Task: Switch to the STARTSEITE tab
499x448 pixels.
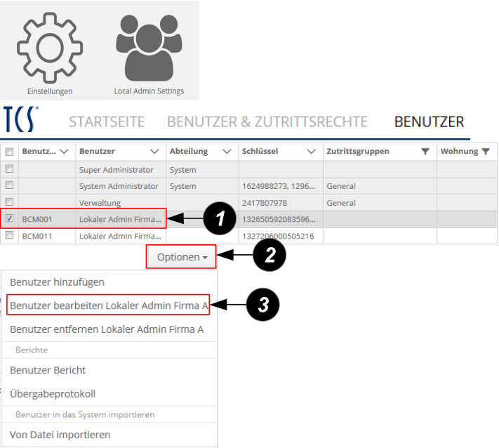Action: coord(107,121)
